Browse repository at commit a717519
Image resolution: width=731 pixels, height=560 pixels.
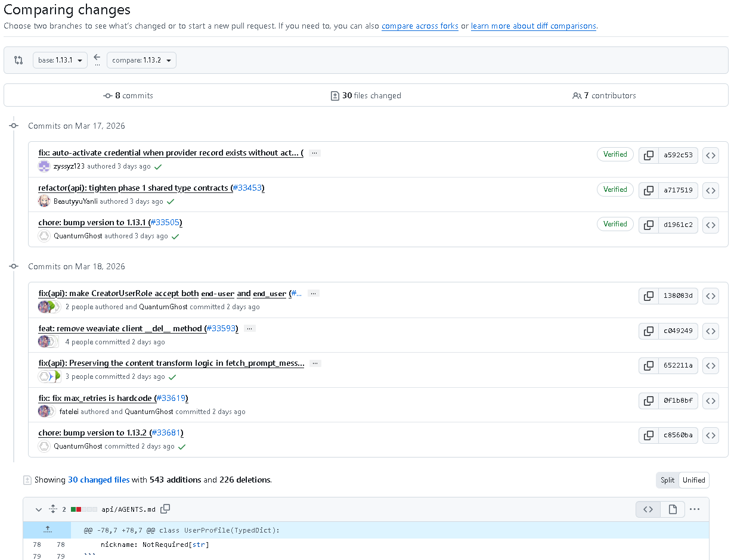click(x=711, y=191)
